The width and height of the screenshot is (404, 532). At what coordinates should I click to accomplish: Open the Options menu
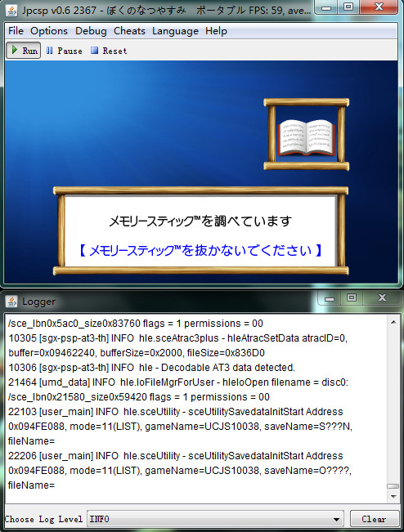[49, 31]
